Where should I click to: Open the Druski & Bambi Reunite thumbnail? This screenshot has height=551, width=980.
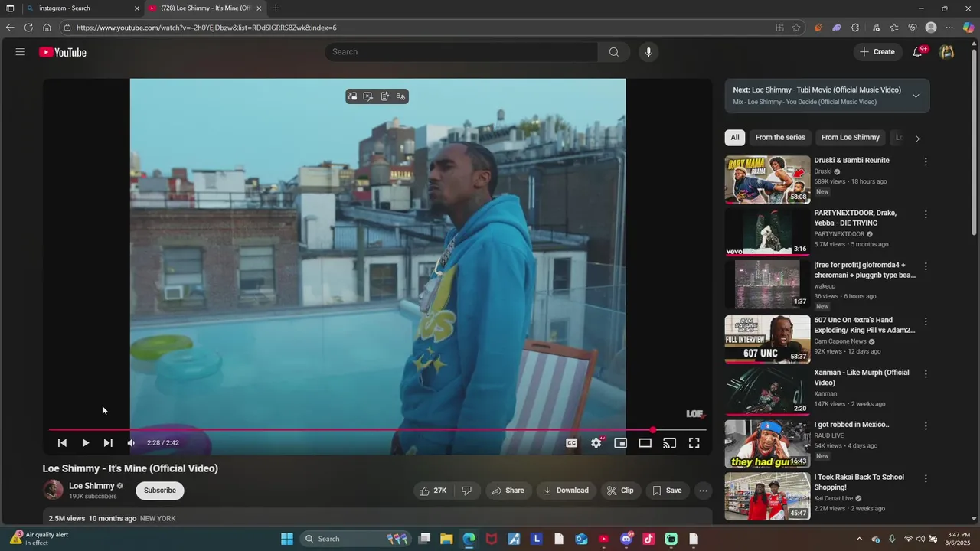coord(767,180)
